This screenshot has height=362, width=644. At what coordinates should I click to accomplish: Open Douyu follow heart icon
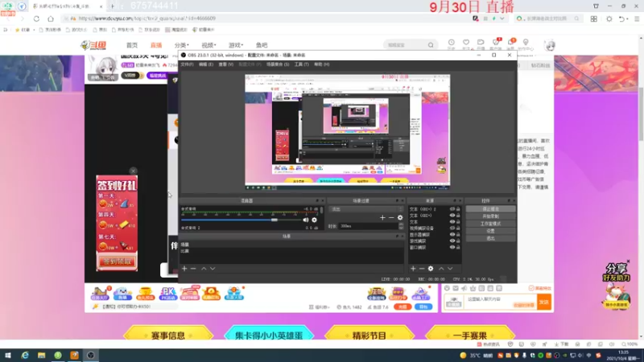(466, 43)
